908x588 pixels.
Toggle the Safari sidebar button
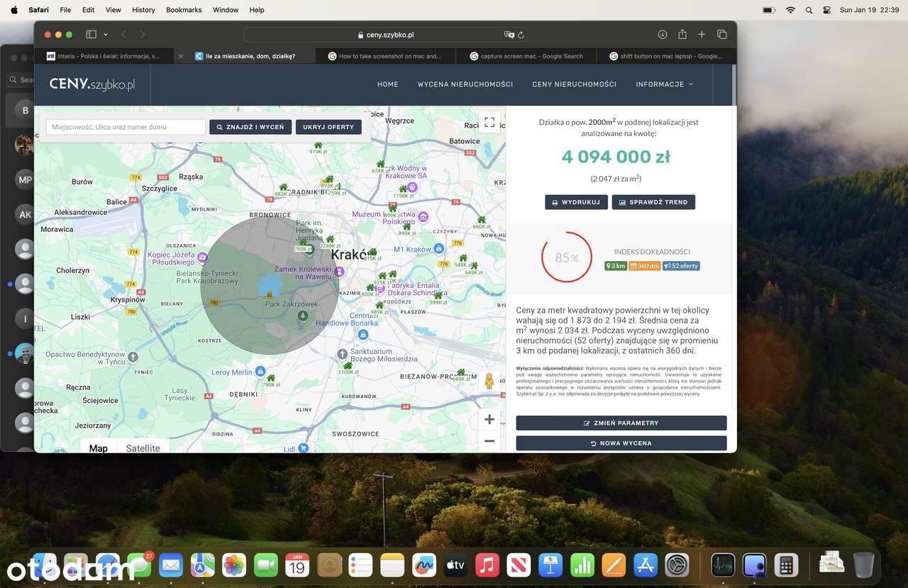(x=91, y=34)
